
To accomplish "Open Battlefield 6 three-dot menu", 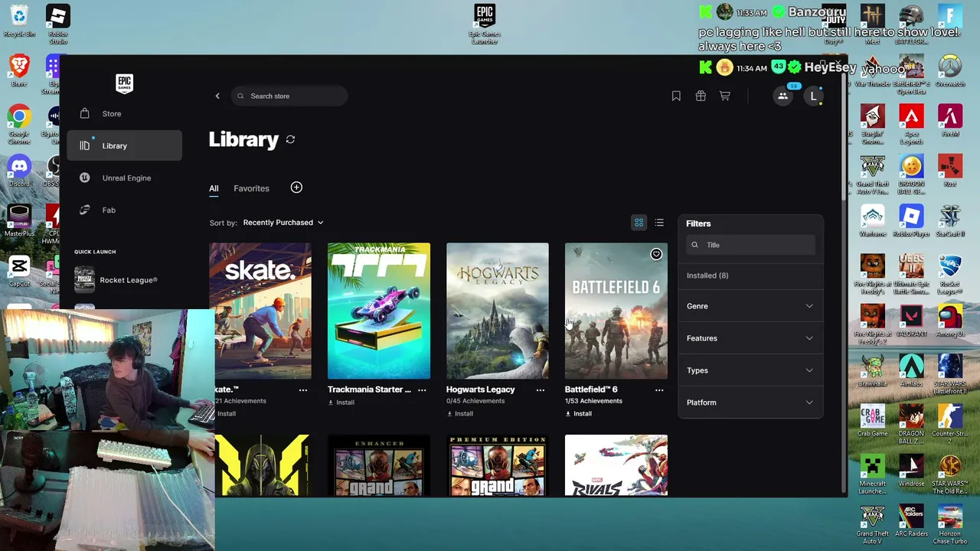I will coord(659,390).
